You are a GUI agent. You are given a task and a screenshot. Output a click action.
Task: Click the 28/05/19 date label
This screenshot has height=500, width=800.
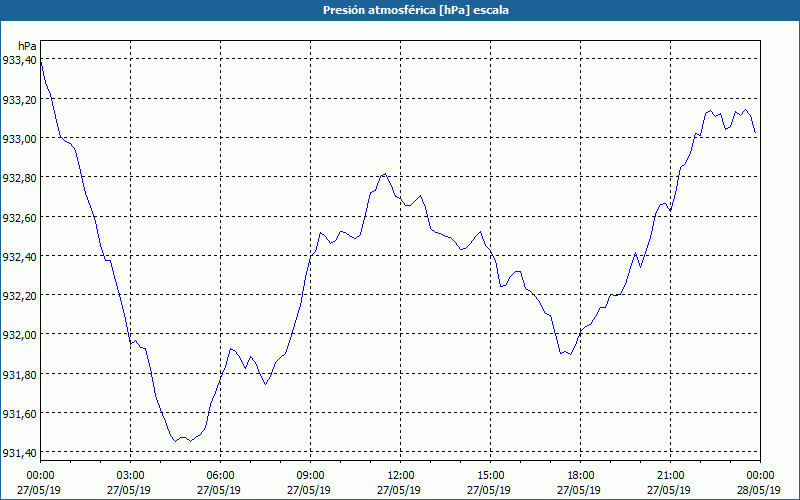[x=759, y=490]
